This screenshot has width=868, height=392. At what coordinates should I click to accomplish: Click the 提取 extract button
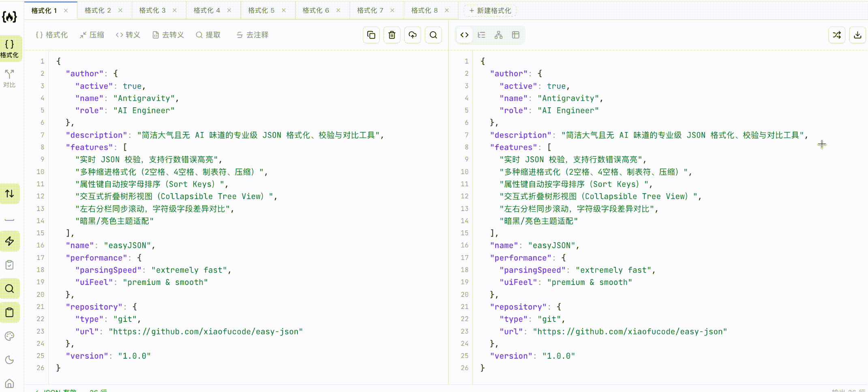click(208, 35)
